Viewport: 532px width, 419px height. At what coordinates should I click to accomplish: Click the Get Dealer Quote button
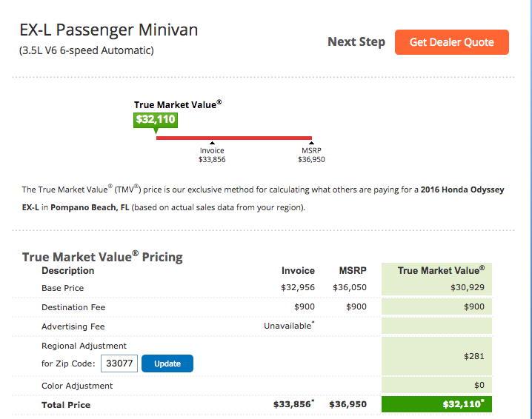[451, 42]
